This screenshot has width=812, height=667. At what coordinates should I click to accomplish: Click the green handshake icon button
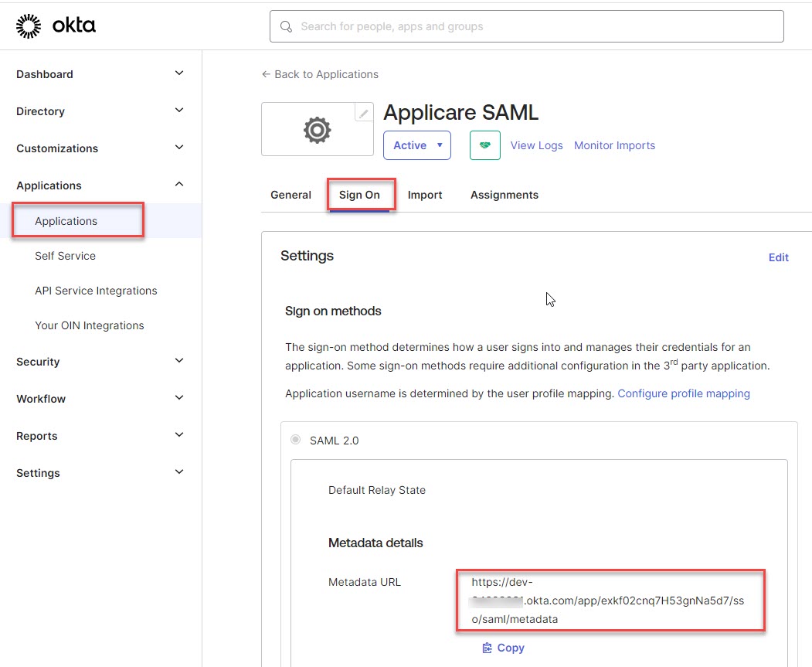click(484, 145)
